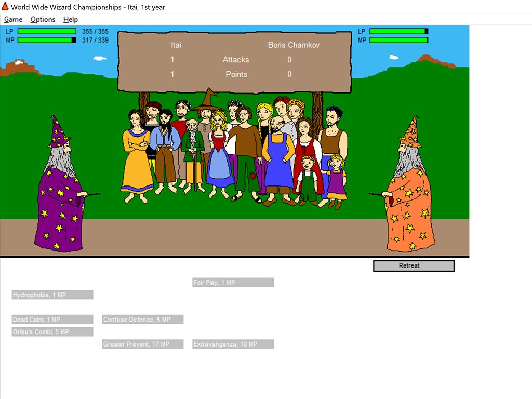The height and width of the screenshot is (399, 532).
Task: Click the 'Points' label on the scoreboard
Action: (x=236, y=74)
